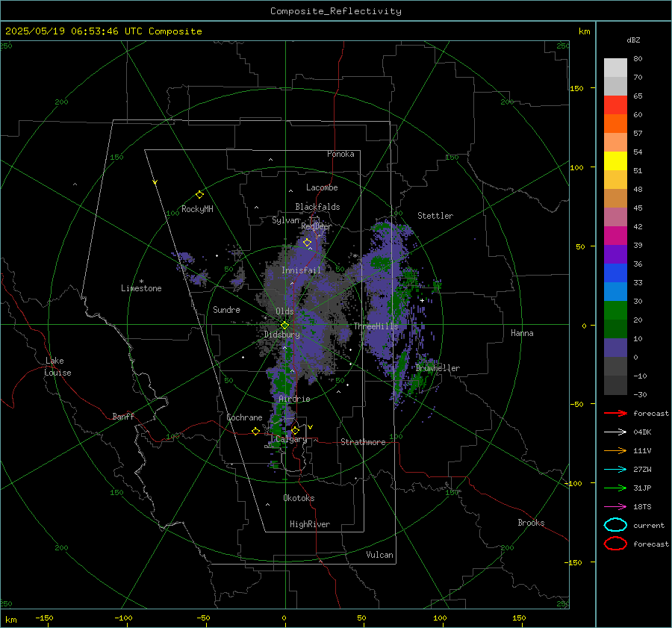
Task: Select the indigo 0-10 dBZ color swatch
Action: coord(615,348)
